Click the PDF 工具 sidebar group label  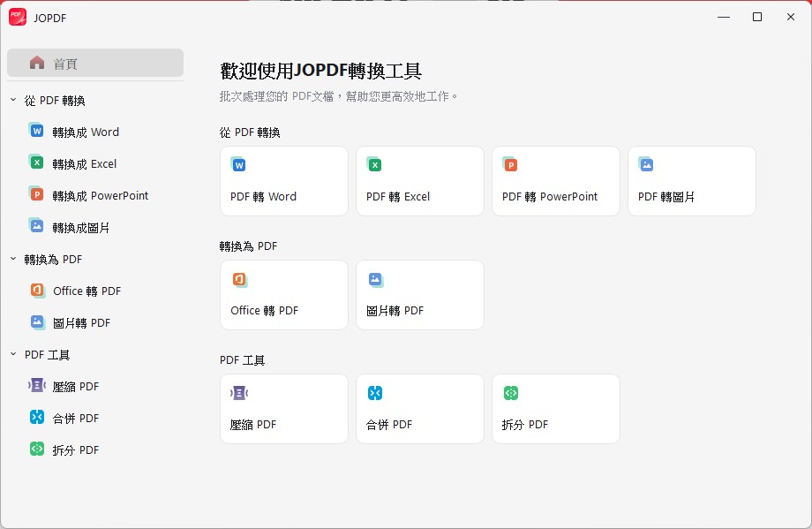click(47, 355)
